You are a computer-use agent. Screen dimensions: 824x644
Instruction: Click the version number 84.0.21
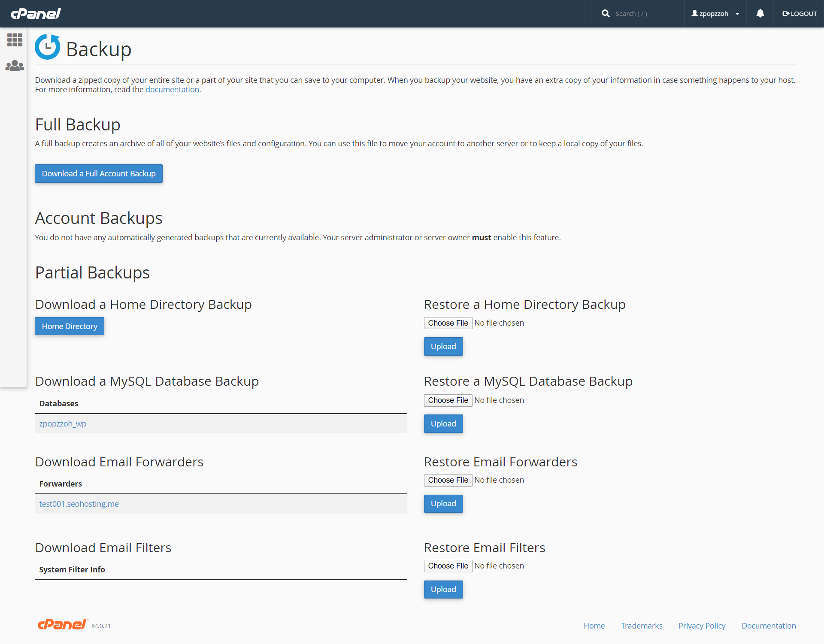pyautogui.click(x=101, y=626)
